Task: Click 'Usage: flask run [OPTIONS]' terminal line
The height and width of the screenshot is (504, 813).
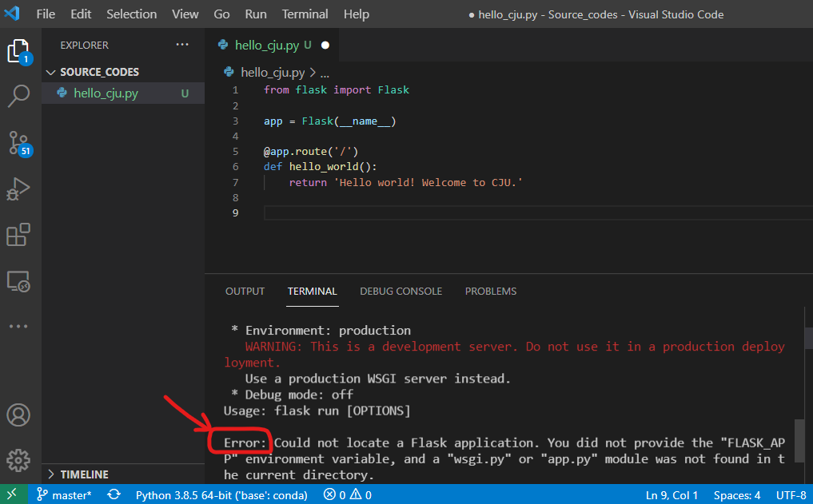Action: pyautogui.click(x=317, y=411)
